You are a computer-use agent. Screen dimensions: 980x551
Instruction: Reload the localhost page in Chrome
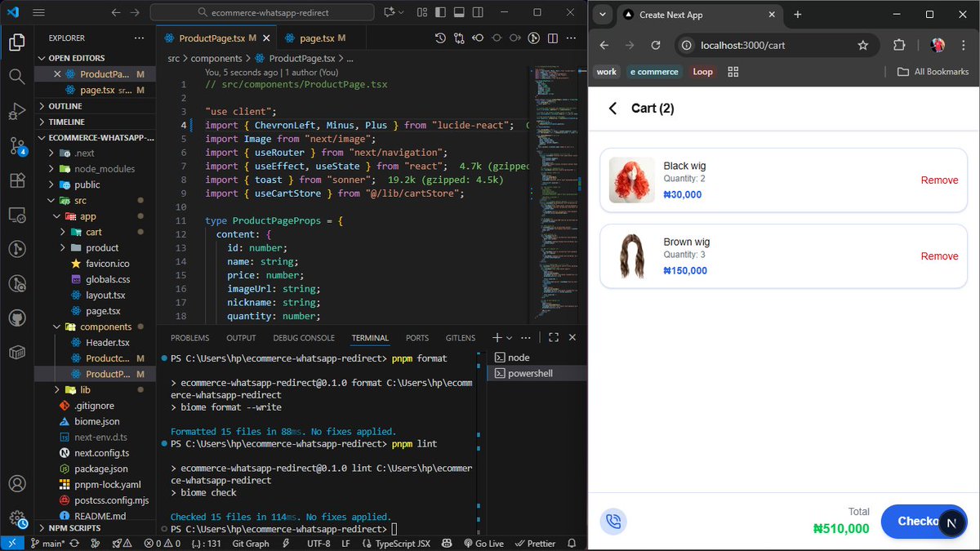click(x=656, y=45)
